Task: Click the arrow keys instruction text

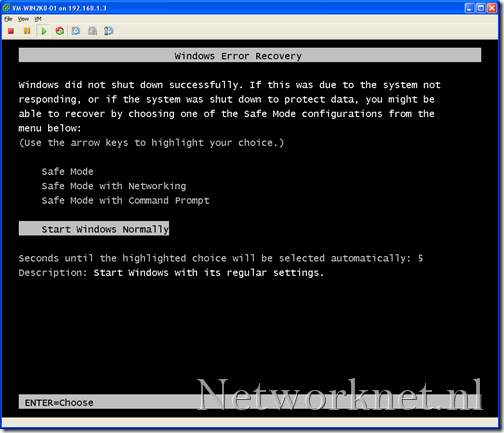Action: (x=151, y=143)
